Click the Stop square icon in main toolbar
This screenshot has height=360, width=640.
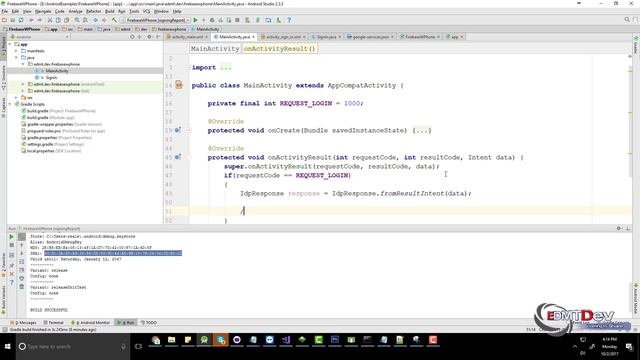tap(237, 20)
